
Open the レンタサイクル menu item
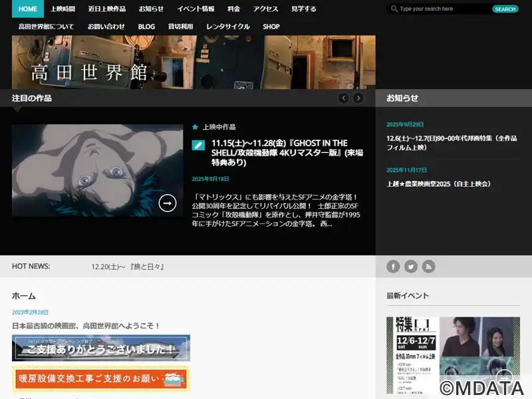pyautogui.click(x=228, y=27)
